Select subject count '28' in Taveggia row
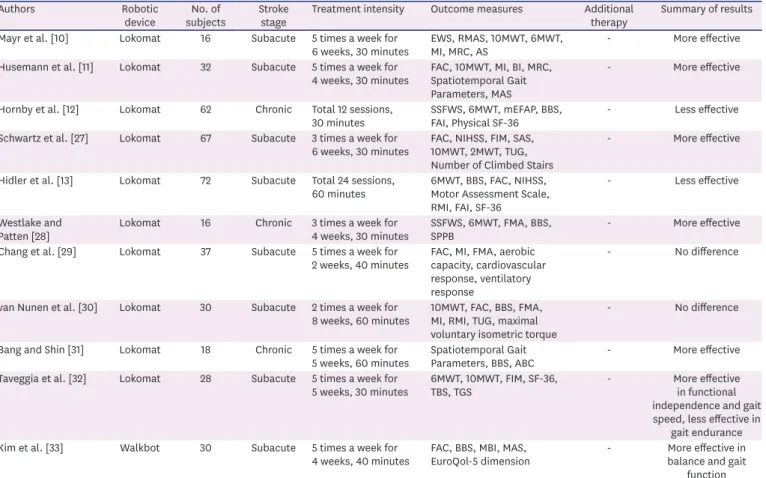 coord(206,379)
